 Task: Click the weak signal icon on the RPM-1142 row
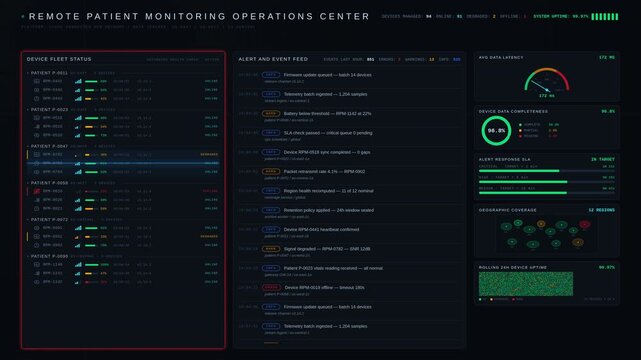tap(78, 282)
